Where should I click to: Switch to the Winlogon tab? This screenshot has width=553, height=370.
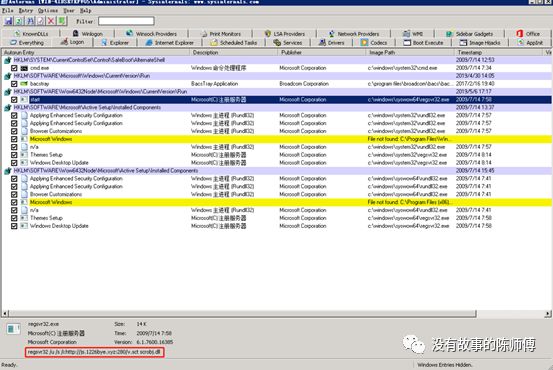(x=87, y=34)
